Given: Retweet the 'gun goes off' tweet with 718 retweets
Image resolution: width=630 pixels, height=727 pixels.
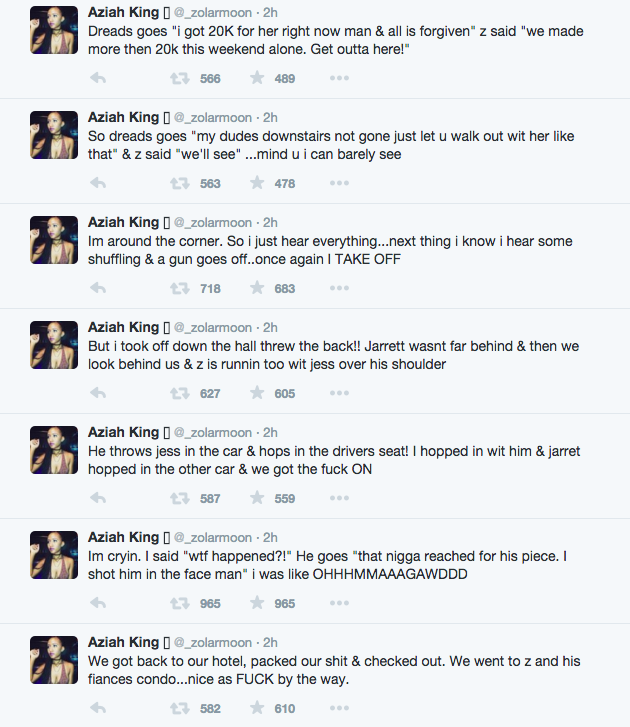Looking at the screenshot, I should (x=179, y=288).
